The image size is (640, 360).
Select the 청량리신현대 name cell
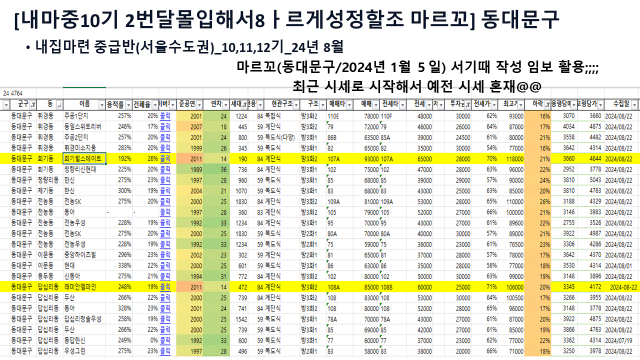tap(84, 169)
